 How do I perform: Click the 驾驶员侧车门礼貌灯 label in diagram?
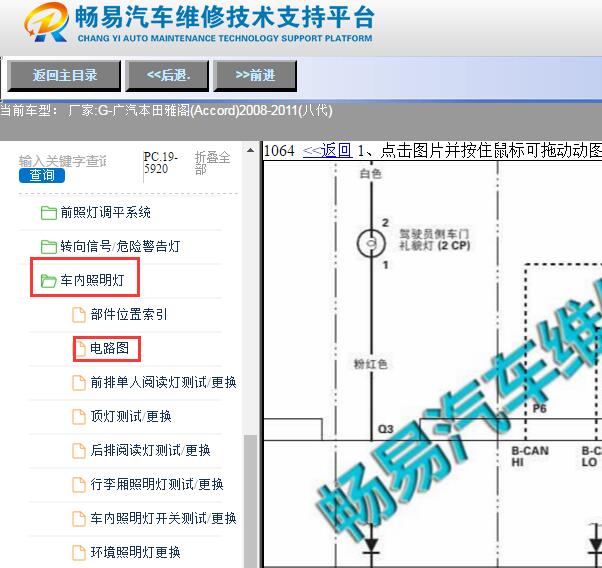point(435,240)
